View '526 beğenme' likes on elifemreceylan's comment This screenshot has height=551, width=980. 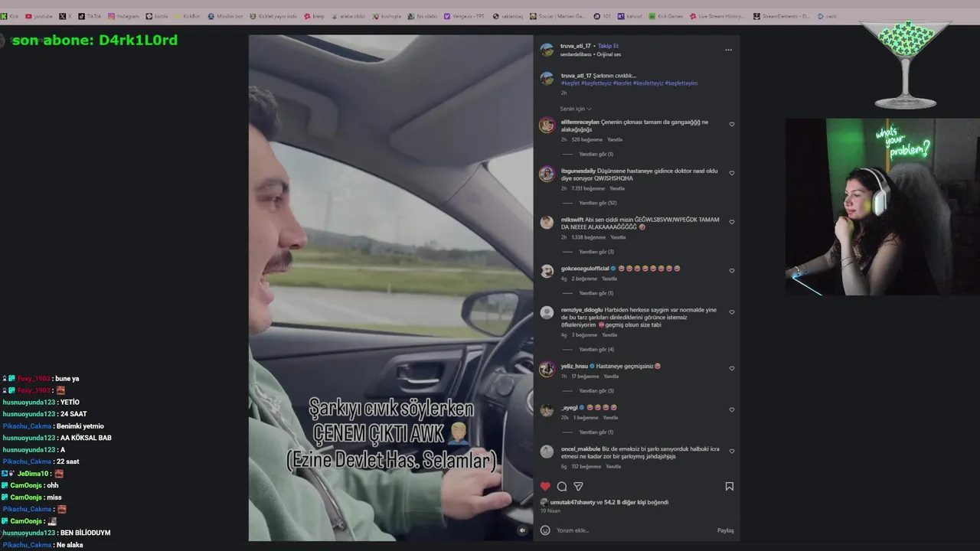tap(586, 139)
